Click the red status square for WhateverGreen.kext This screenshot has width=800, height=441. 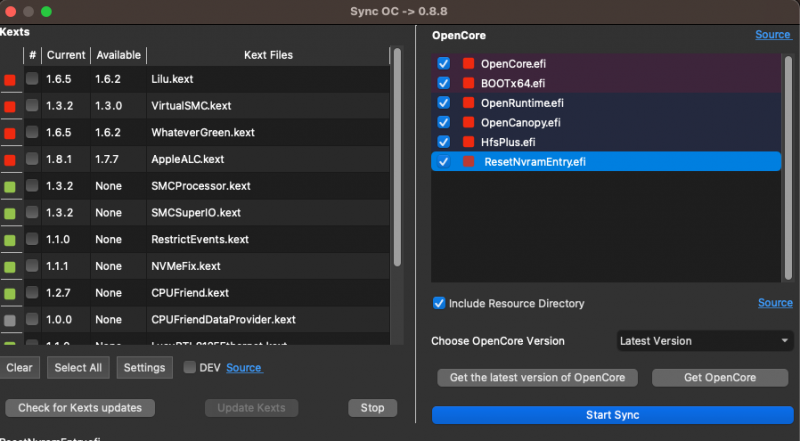pyautogui.click(x=10, y=132)
